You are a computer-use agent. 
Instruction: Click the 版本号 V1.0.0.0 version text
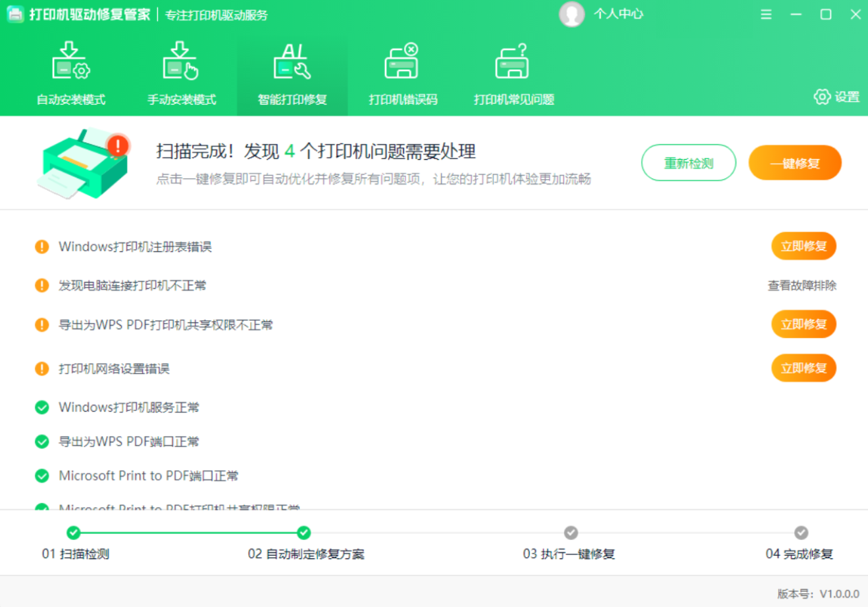[818, 594]
